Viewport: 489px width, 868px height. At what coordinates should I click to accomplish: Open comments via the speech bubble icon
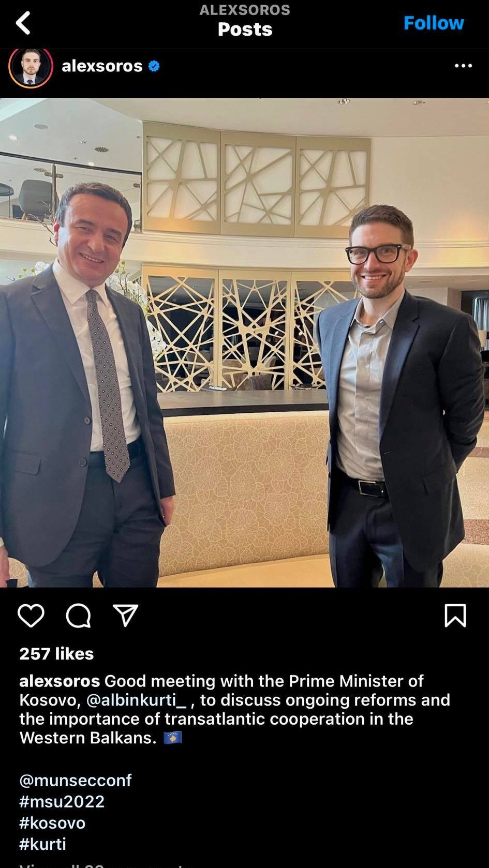tap(78, 616)
